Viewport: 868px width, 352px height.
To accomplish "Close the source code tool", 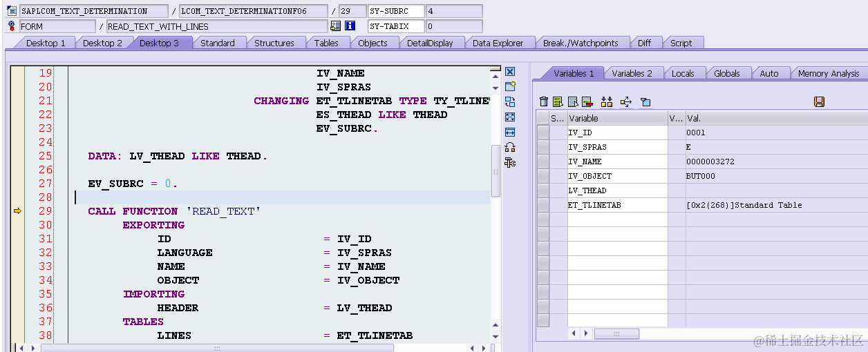I will [510, 72].
